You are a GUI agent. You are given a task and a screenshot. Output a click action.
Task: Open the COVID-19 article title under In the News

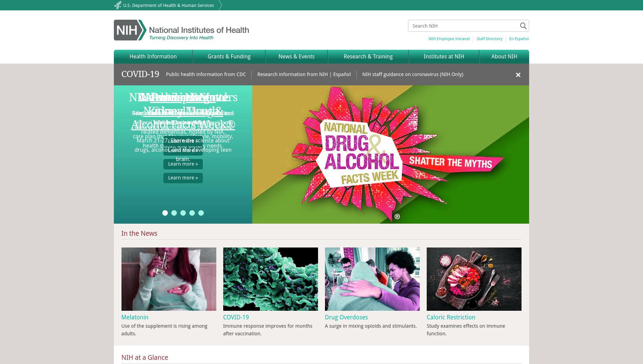coord(236,317)
